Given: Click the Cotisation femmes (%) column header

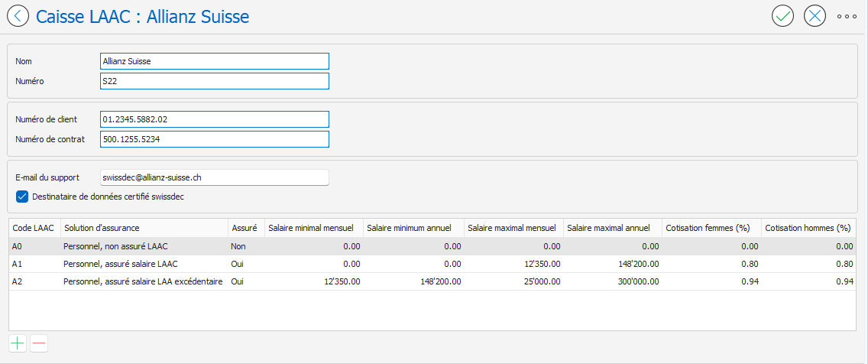Looking at the screenshot, I should coord(712,228).
